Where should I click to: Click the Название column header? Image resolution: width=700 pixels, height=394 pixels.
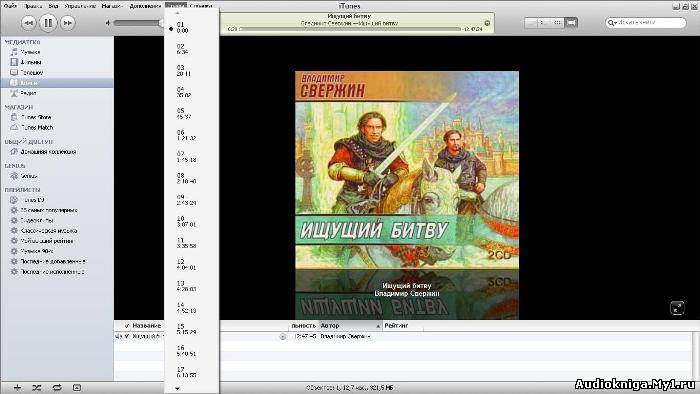click(147, 326)
